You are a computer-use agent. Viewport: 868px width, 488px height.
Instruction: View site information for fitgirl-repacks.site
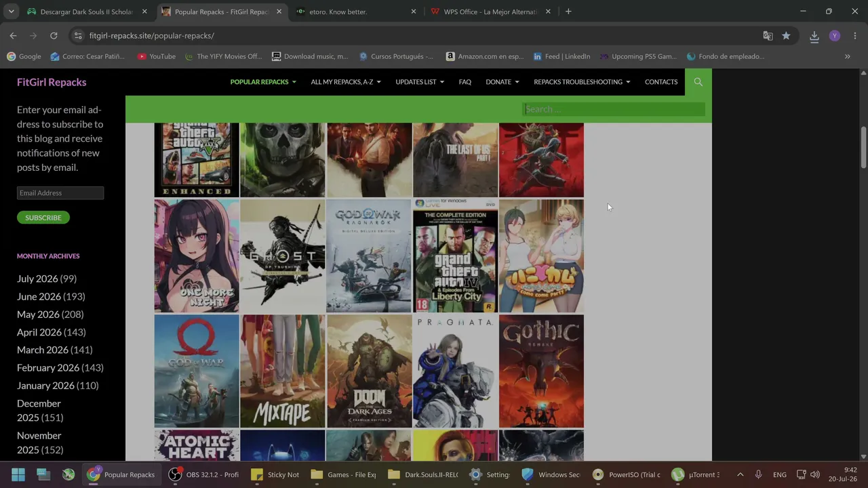[78, 35]
